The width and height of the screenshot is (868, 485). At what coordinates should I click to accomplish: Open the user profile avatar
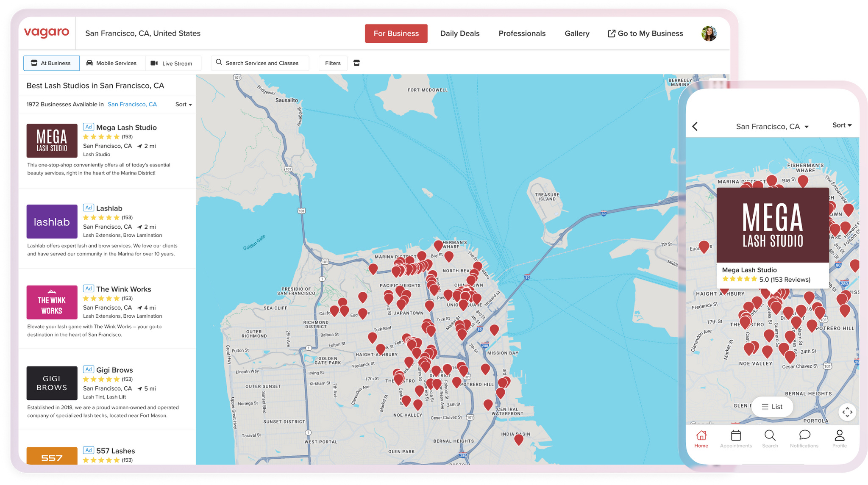tap(709, 33)
